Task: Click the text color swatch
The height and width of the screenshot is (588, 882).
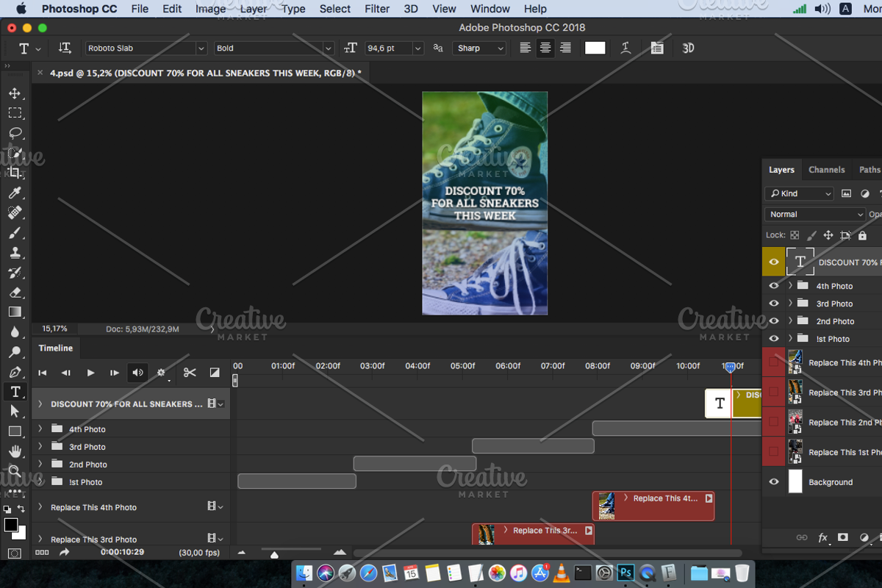Action: [595, 48]
